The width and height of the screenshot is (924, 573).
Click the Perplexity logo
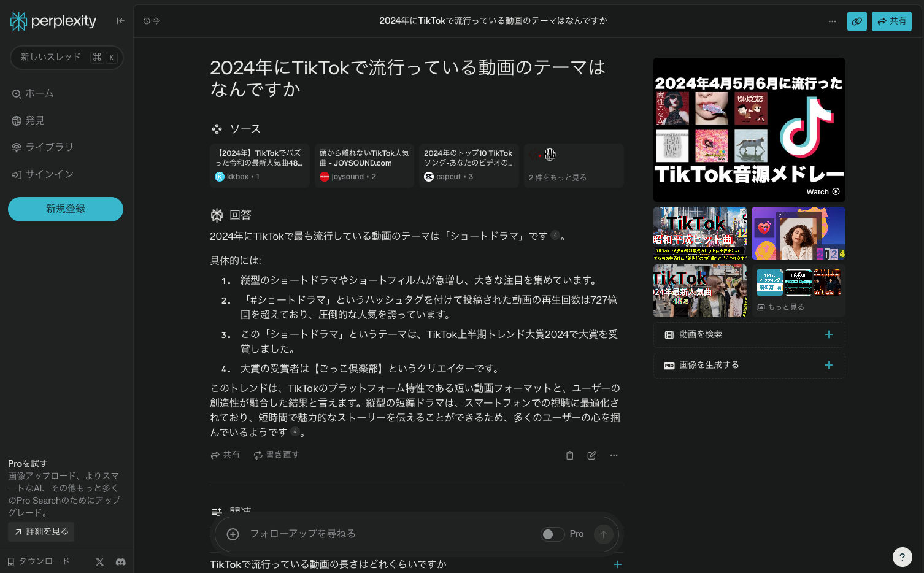pyautogui.click(x=53, y=21)
